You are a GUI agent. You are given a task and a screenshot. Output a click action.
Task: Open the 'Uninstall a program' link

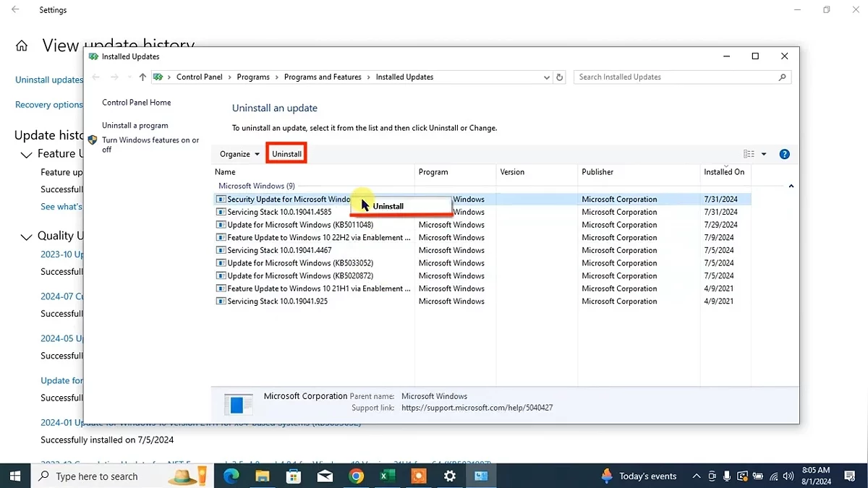(135, 126)
